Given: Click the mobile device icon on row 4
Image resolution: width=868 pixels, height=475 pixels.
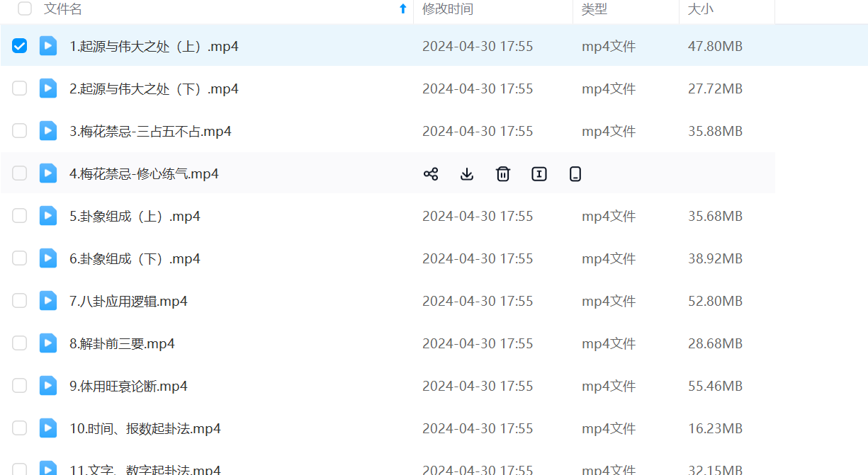Looking at the screenshot, I should 575,174.
